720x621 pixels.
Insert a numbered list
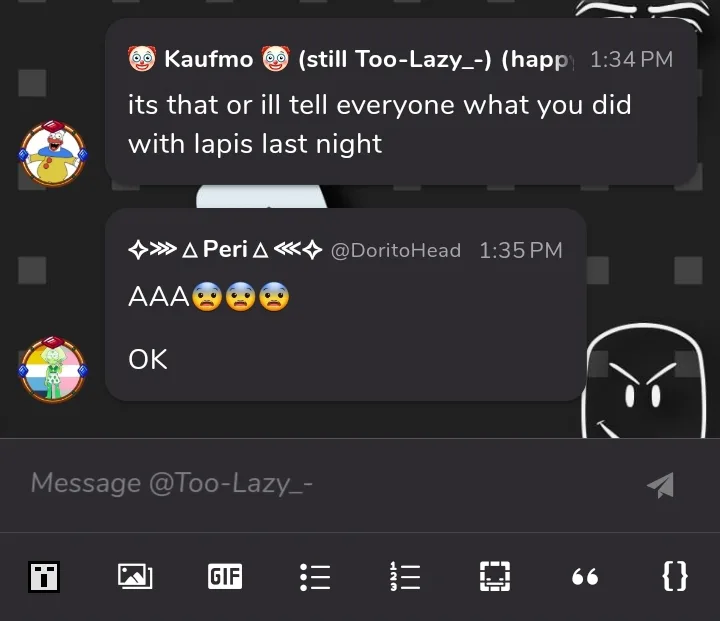[x=405, y=576]
